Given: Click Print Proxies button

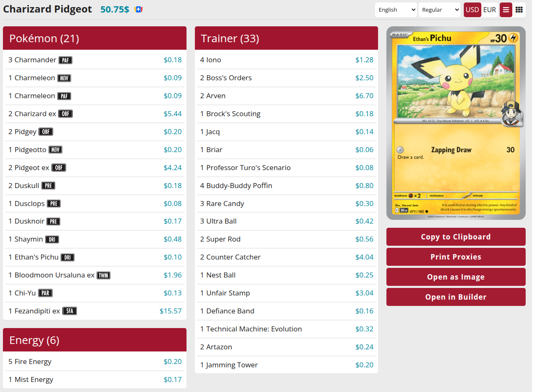Looking at the screenshot, I should [456, 257].
